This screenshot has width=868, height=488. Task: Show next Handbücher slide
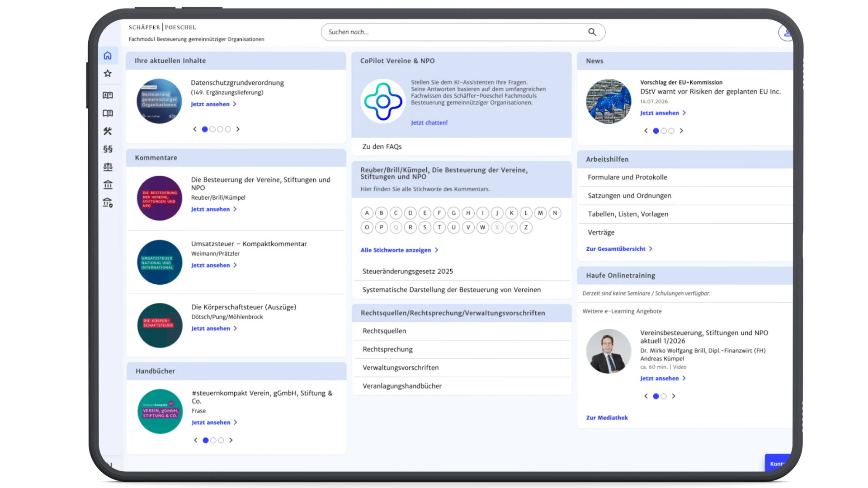pos(231,441)
